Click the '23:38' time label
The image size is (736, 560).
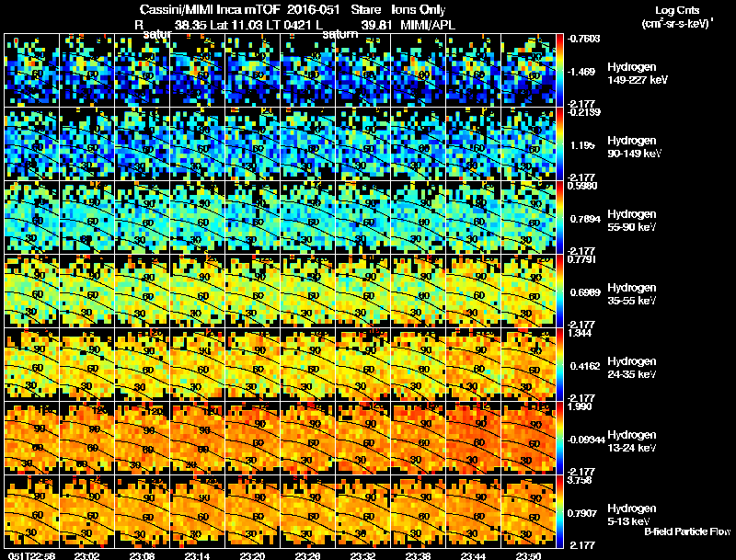pyautogui.click(x=419, y=555)
